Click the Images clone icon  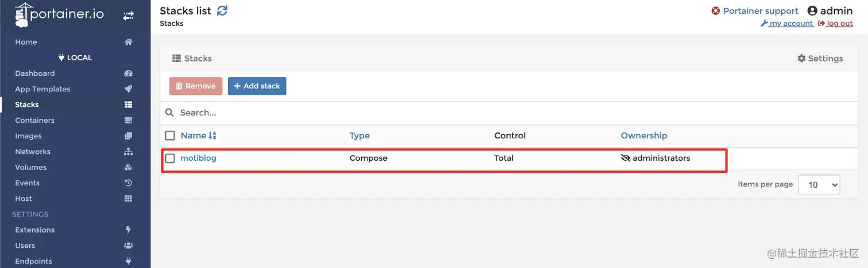pos(128,136)
